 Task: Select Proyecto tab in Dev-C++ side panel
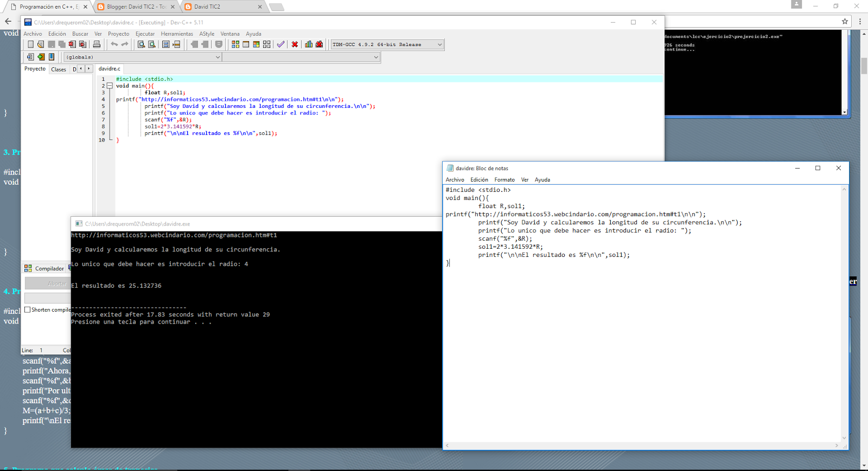pos(35,69)
